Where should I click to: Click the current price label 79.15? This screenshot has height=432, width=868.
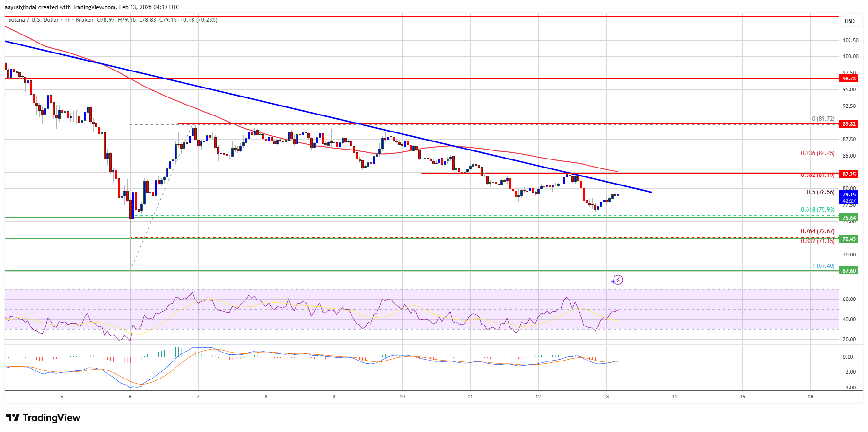(x=849, y=194)
